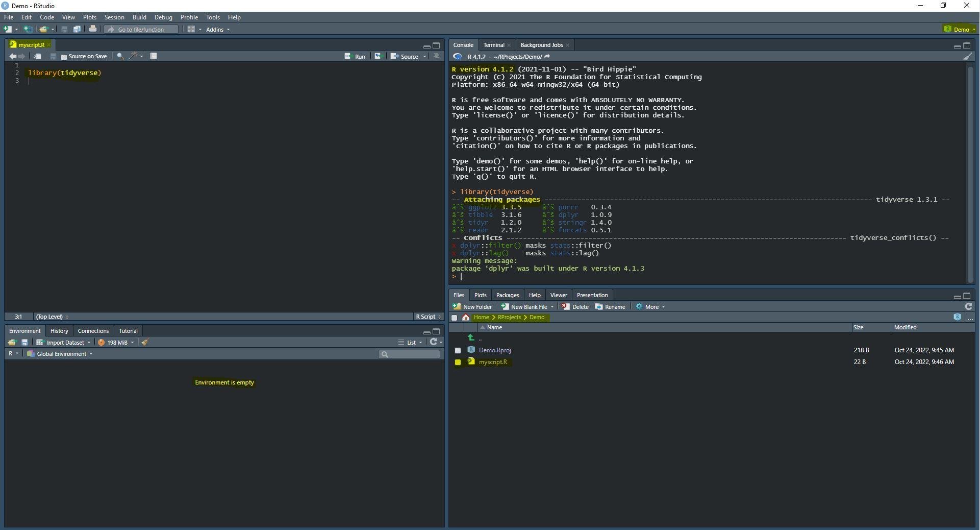980x530 pixels.
Task: Click the Print current file icon
Action: pyautogui.click(x=93, y=29)
